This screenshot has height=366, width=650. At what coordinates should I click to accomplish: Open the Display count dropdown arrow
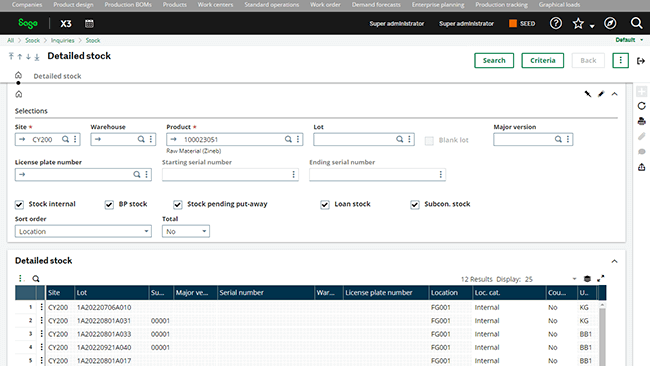(x=574, y=279)
